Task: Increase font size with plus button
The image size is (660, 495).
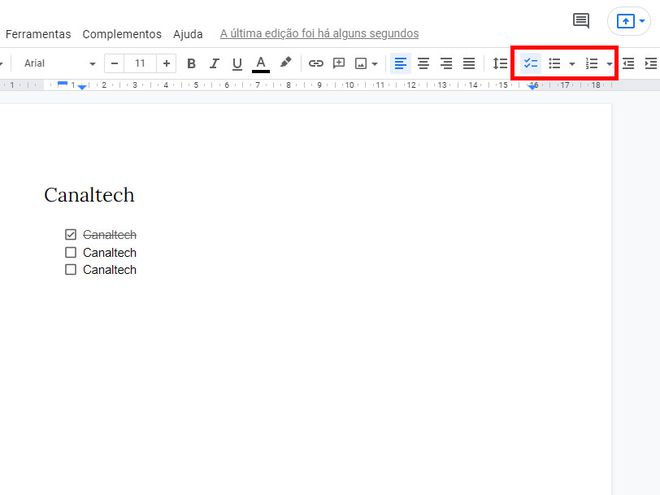Action: point(166,64)
